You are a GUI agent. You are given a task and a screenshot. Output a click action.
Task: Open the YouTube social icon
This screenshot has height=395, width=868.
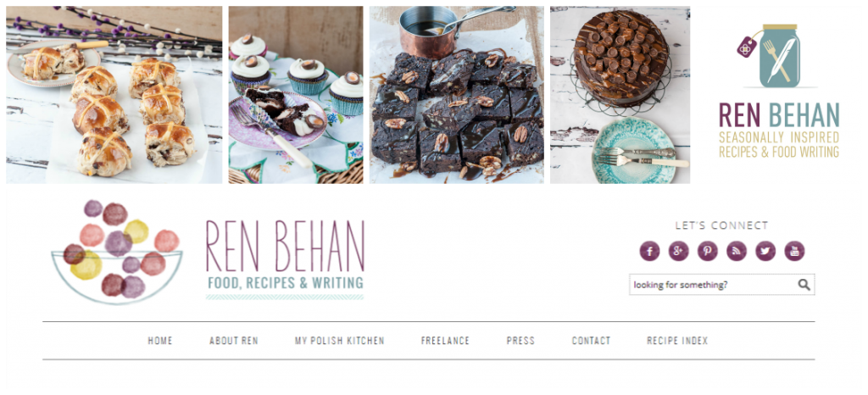pyautogui.click(x=794, y=251)
